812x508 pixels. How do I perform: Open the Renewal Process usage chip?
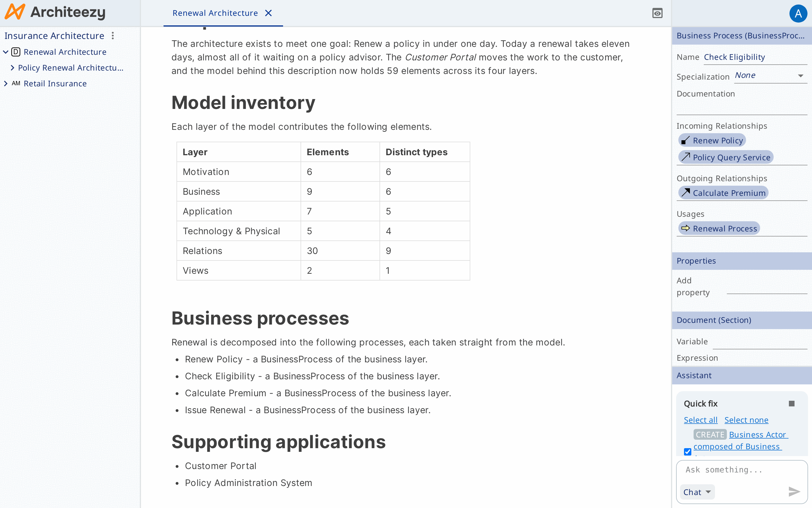coord(719,228)
